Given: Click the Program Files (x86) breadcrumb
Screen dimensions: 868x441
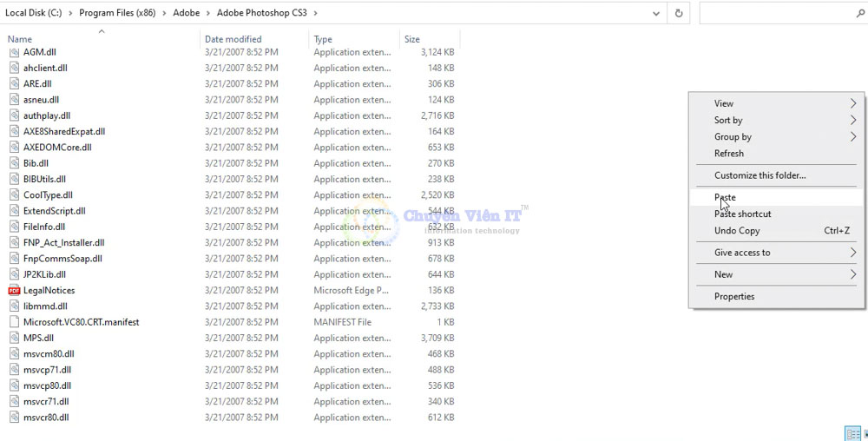Looking at the screenshot, I should [117, 13].
